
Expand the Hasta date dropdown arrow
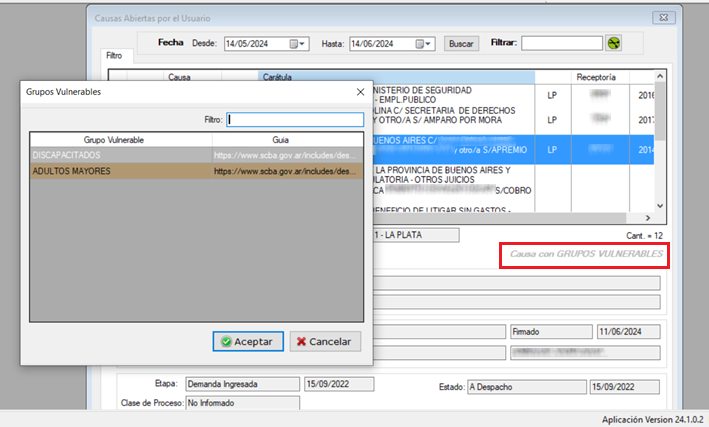pyautogui.click(x=428, y=44)
